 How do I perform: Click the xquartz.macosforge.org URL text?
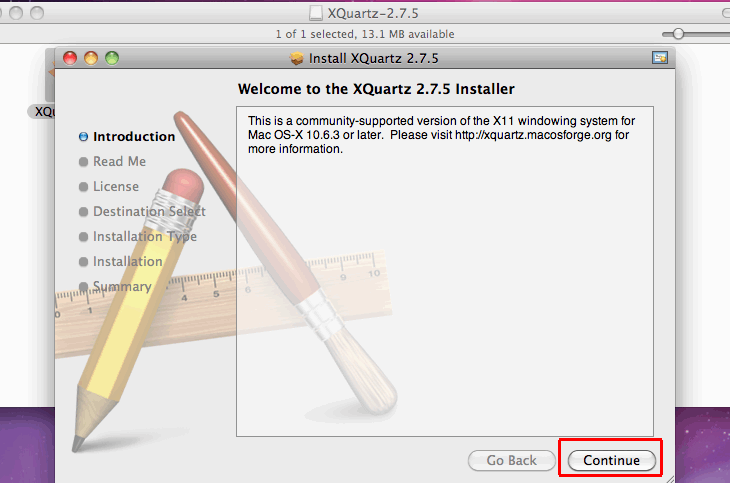pos(533,135)
